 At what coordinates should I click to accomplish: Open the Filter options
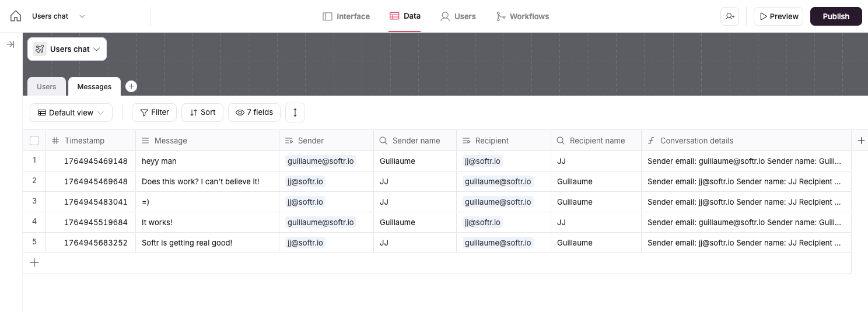point(154,113)
